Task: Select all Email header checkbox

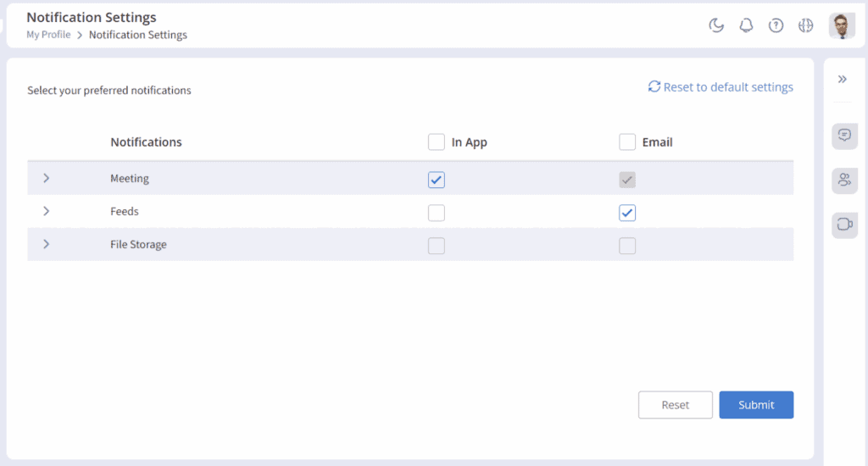Action: pyautogui.click(x=627, y=142)
